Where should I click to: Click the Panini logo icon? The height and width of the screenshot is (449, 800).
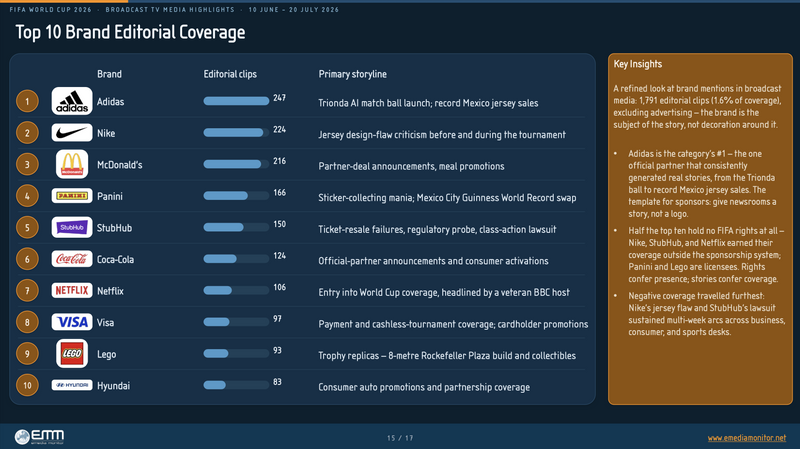click(x=72, y=195)
